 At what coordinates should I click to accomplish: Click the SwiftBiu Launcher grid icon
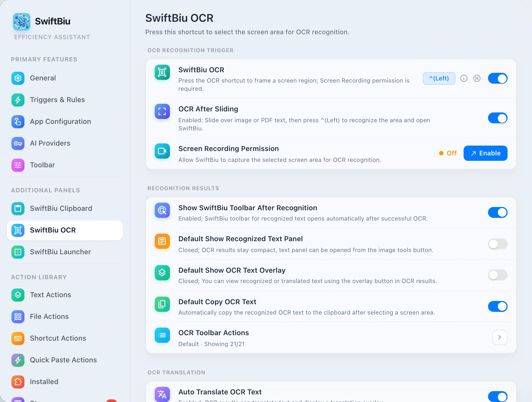(18, 252)
